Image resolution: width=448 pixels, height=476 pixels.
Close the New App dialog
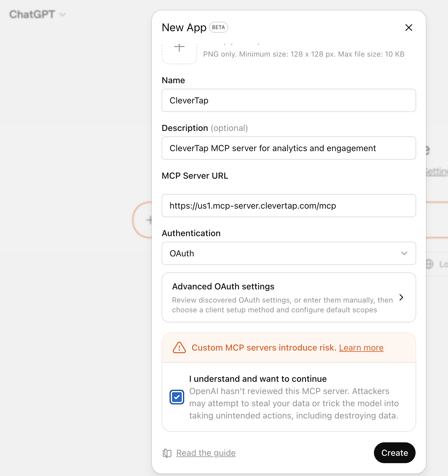tap(409, 28)
